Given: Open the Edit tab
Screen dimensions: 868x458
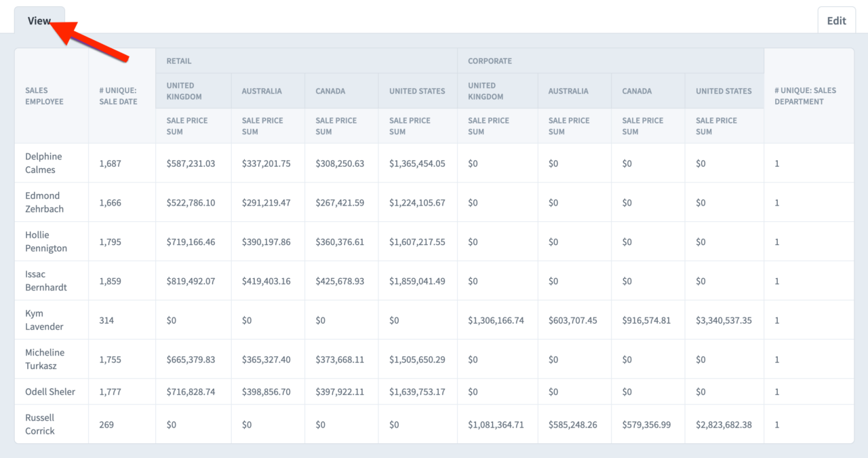Looking at the screenshot, I should [836, 20].
